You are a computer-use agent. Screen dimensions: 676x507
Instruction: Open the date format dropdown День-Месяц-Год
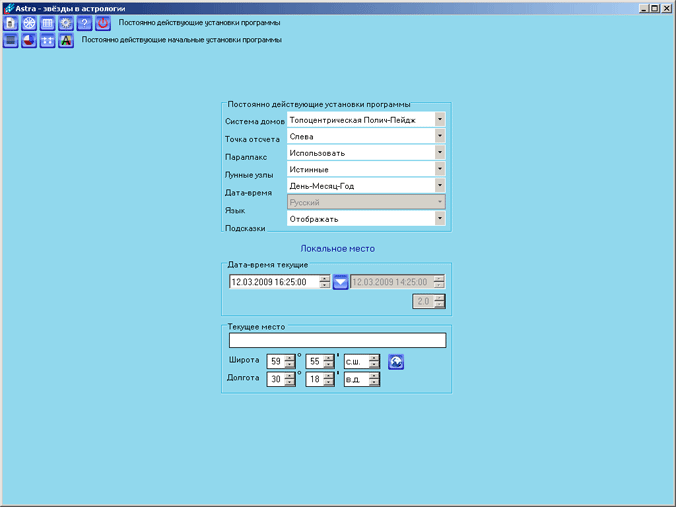coord(366,185)
